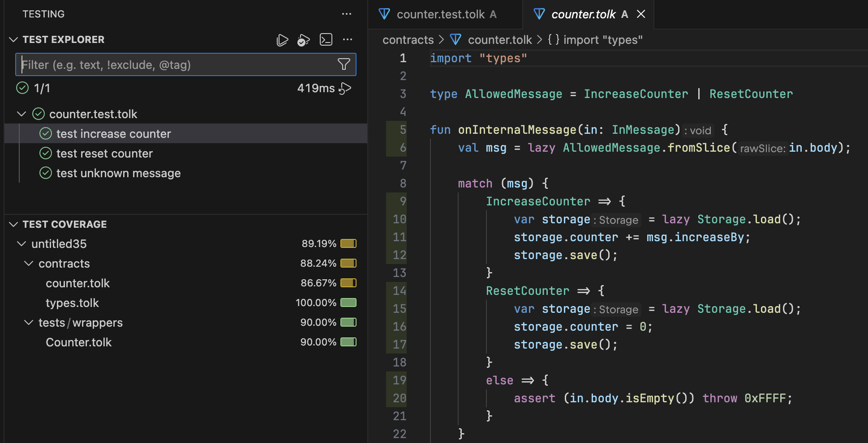This screenshot has height=443, width=868.
Task: Run all tests in Test Explorer
Action: (282, 40)
